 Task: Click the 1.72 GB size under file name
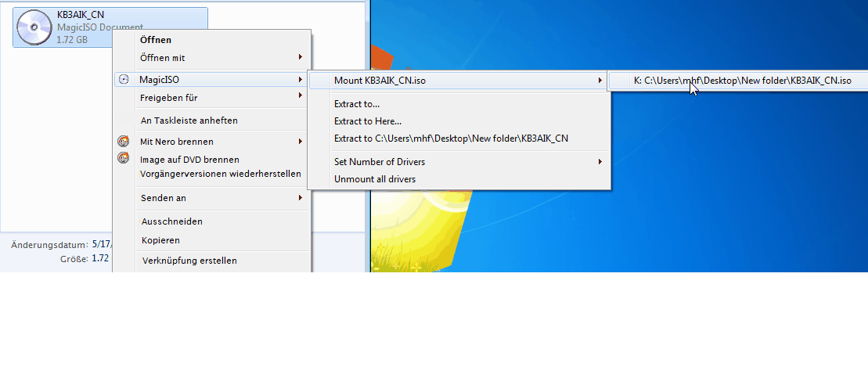click(72, 40)
